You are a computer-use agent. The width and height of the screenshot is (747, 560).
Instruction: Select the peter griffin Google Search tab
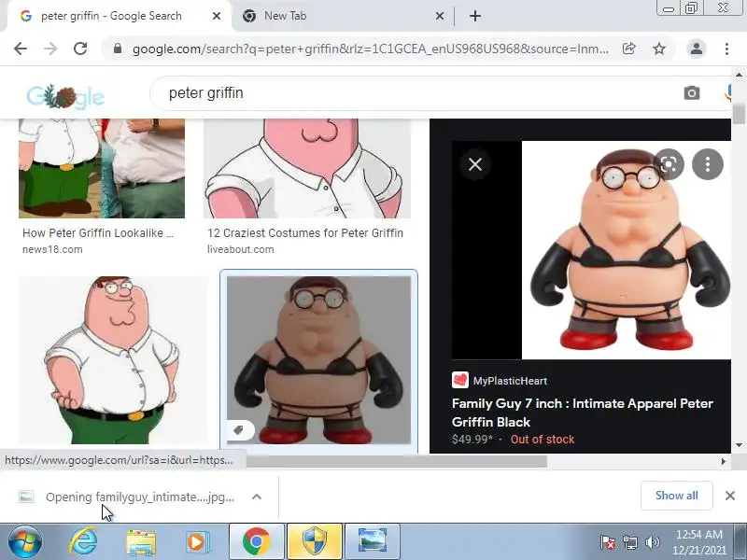(111, 16)
